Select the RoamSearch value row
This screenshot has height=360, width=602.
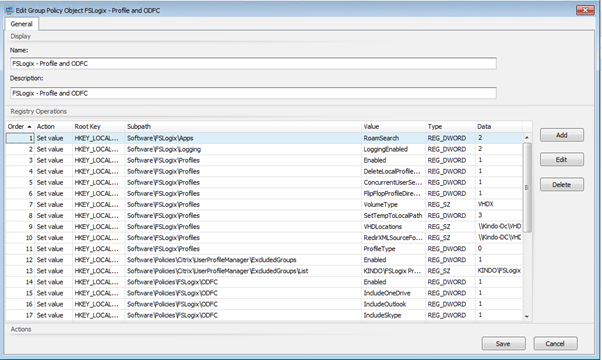pos(264,138)
